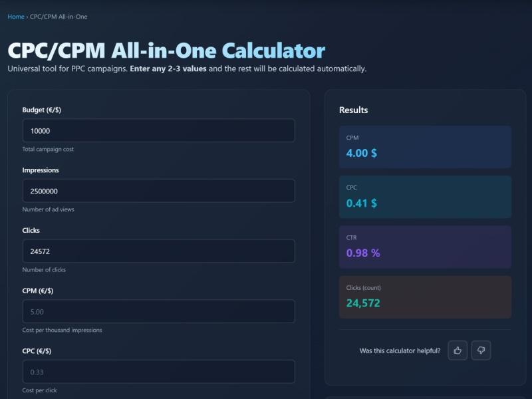The height and width of the screenshot is (399, 532).
Task: Click the Budget field label
Action: tap(41, 110)
